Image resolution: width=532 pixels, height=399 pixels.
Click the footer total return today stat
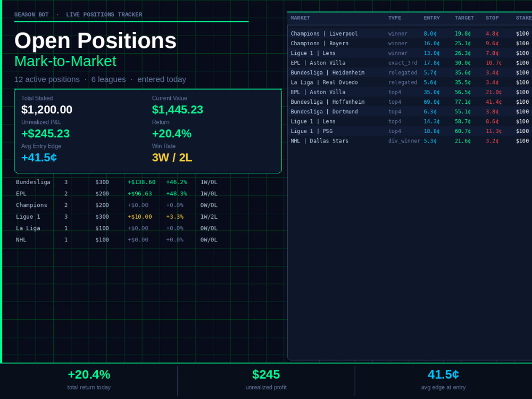point(89,380)
